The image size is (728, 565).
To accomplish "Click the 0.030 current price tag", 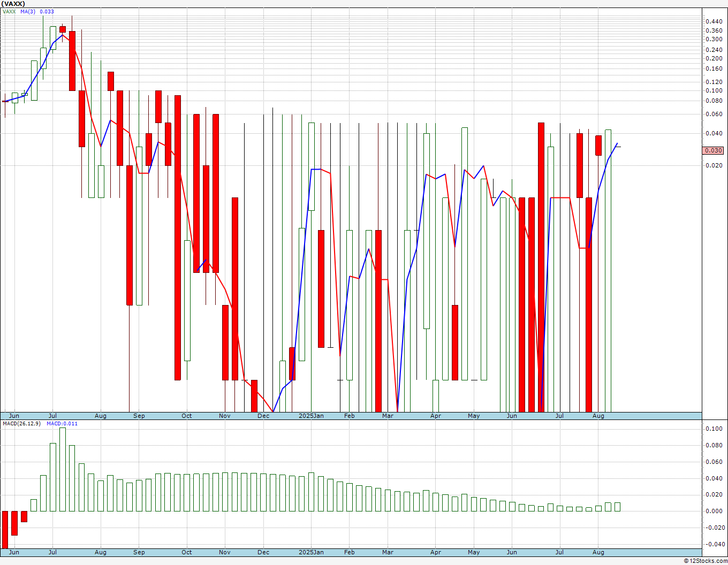I will tap(713, 151).
